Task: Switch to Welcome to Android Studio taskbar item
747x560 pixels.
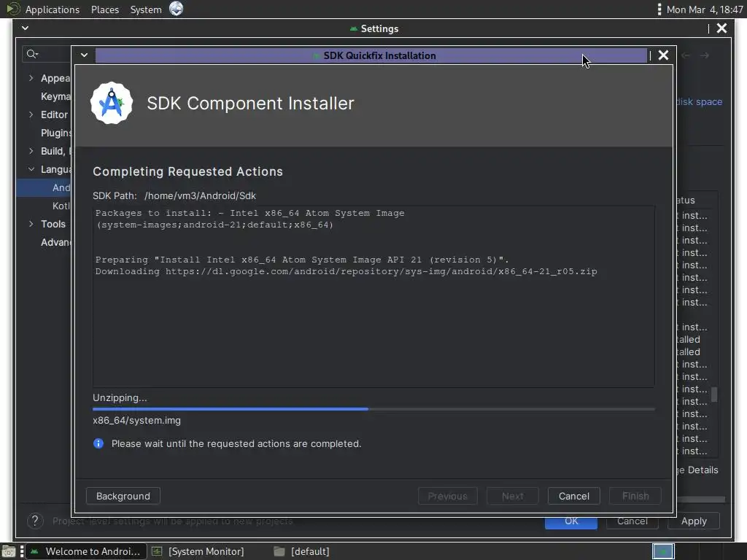Action: (x=86, y=551)
